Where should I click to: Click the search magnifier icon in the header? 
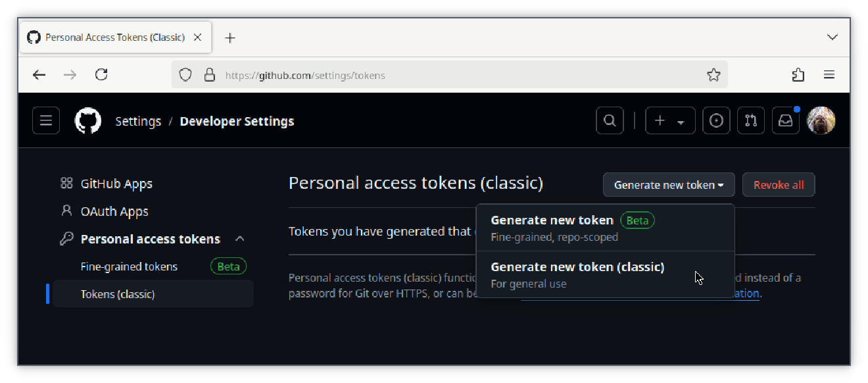(x=609, y=120)
